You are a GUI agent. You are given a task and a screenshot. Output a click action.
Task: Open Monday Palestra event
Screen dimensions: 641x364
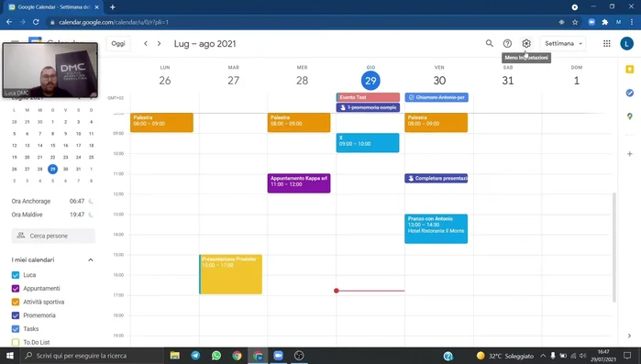[x=162, y=123]
